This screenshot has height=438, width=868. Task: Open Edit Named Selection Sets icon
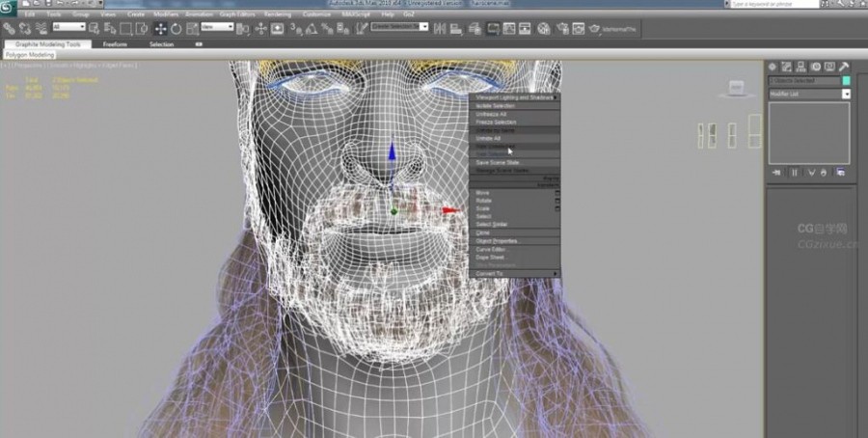[x=363, y=28]
